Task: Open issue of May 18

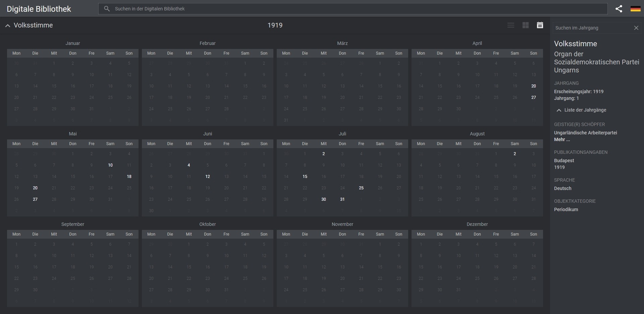Action: 129,177
